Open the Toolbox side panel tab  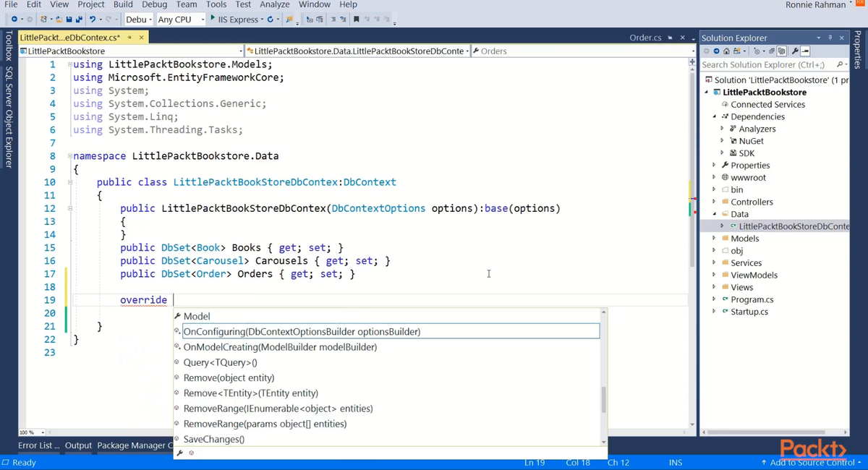point(9,46)
